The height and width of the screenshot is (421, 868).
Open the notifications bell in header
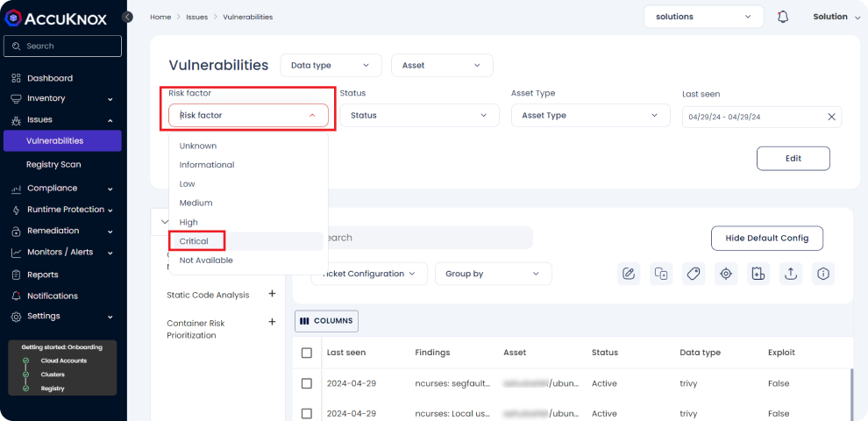point(783,17)
